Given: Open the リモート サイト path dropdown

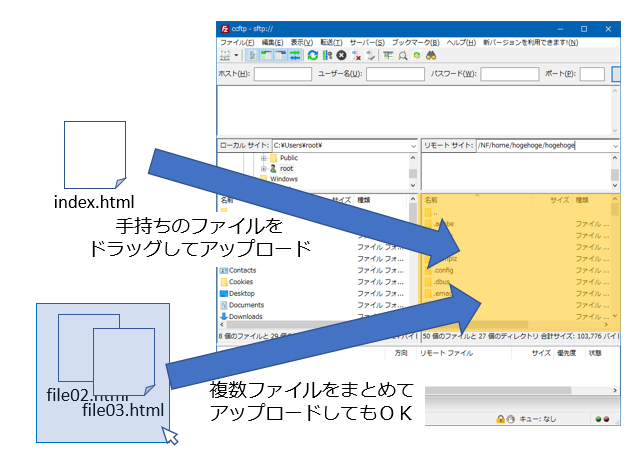Looking at the screenshot, I should 615,146.
